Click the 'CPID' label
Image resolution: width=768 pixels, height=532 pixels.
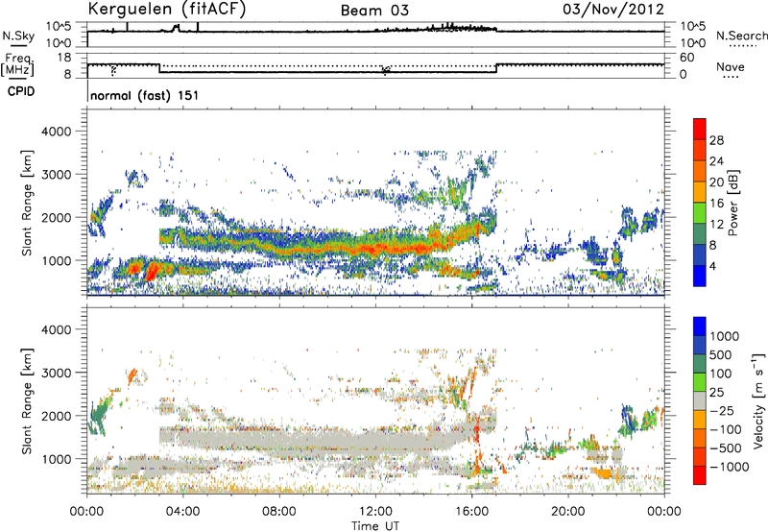[x=21, y=91]
